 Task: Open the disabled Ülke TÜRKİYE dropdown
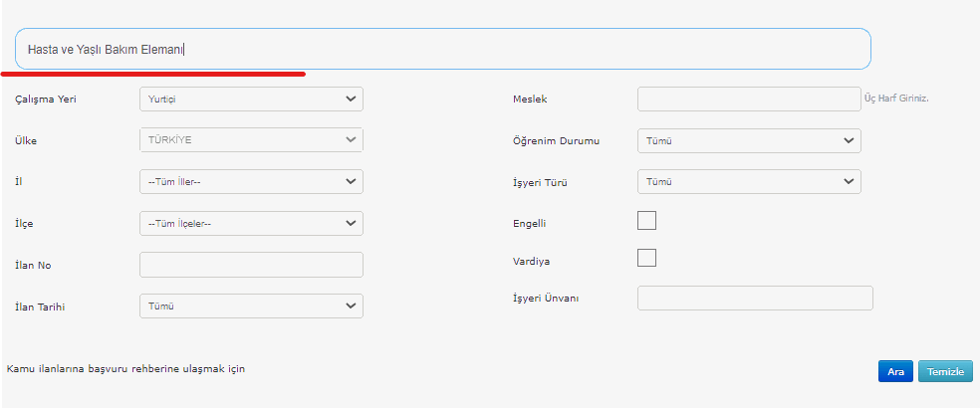[251, 140]
